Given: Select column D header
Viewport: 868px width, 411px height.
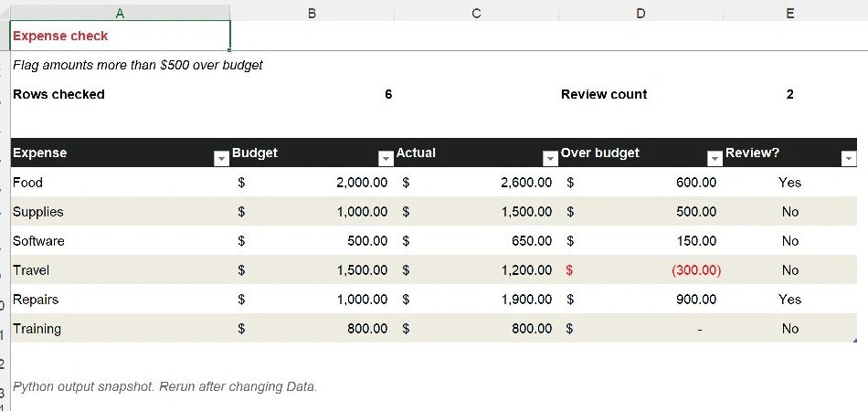Looking at the screenshot, I should (641, 13).
